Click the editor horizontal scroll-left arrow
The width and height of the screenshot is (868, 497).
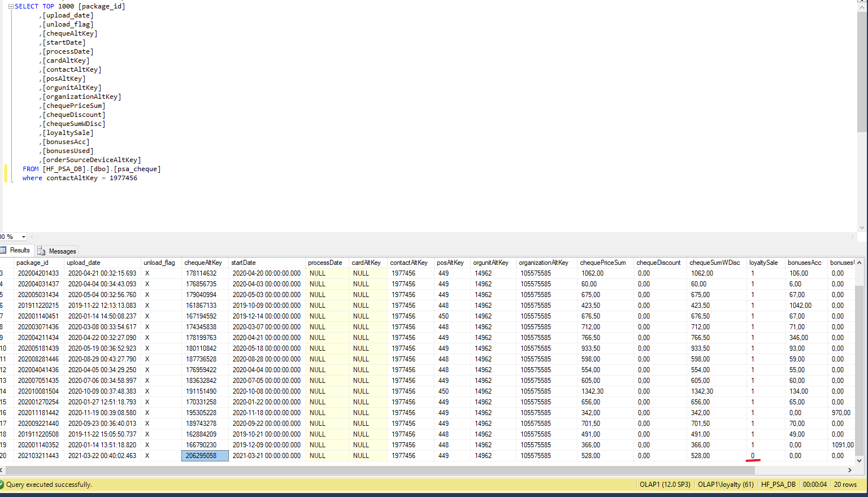(x=32, y=237)
